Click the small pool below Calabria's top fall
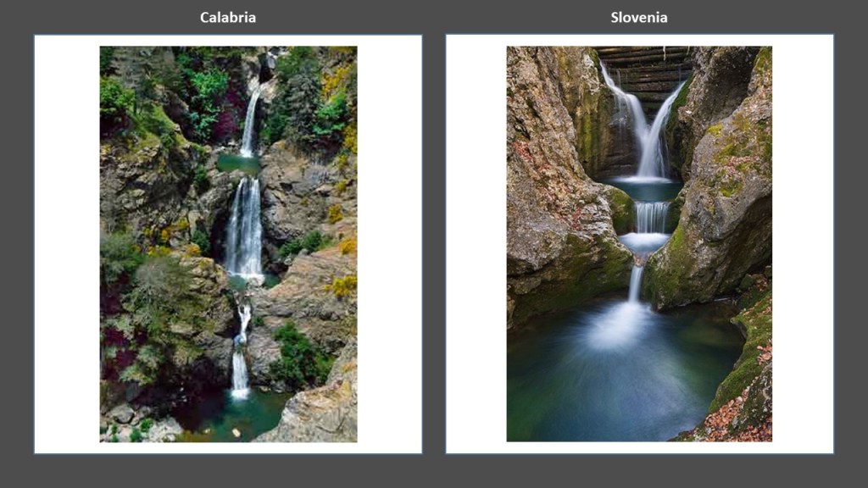Screen dimensions: 868x488 [x=238, y=164]
